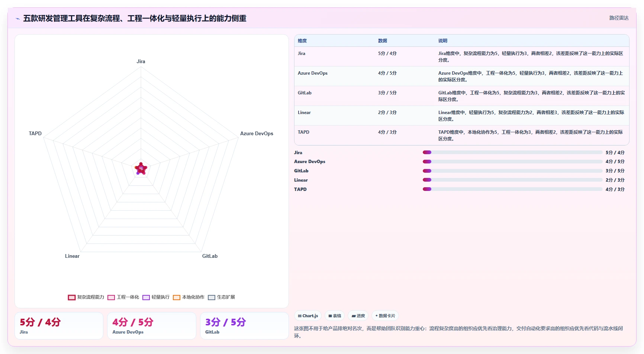Click the 路径雷达 tag in the header
The image size is (644, 354).
[x=619, y=18]
